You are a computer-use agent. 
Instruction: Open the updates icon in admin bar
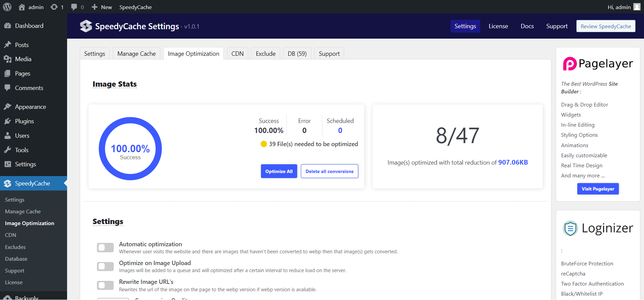pos(54,7)
